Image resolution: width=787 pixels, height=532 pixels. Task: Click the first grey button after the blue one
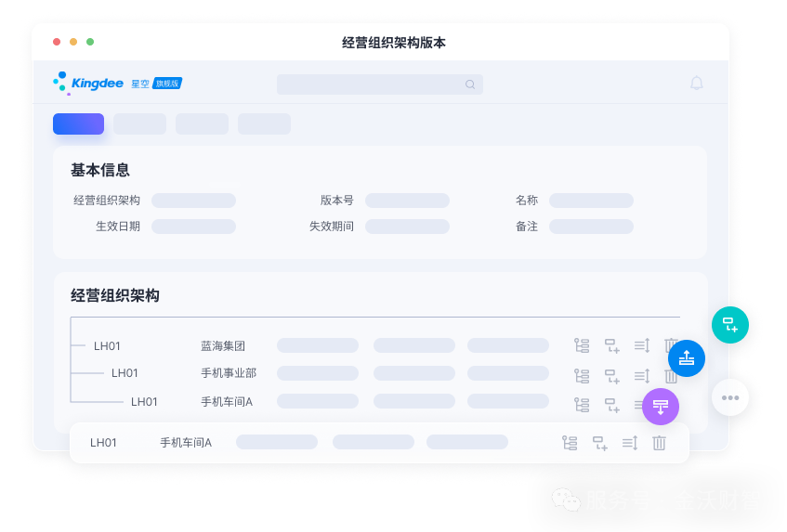[x=139, y=123]
